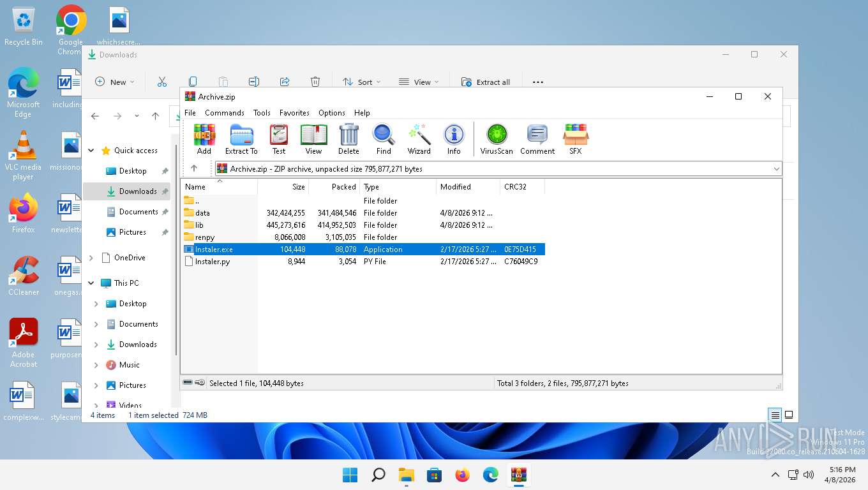Open the View dropdown in Downloads toolbar
This screenshot has width=868, height=490.
click(x=419, y=82)
